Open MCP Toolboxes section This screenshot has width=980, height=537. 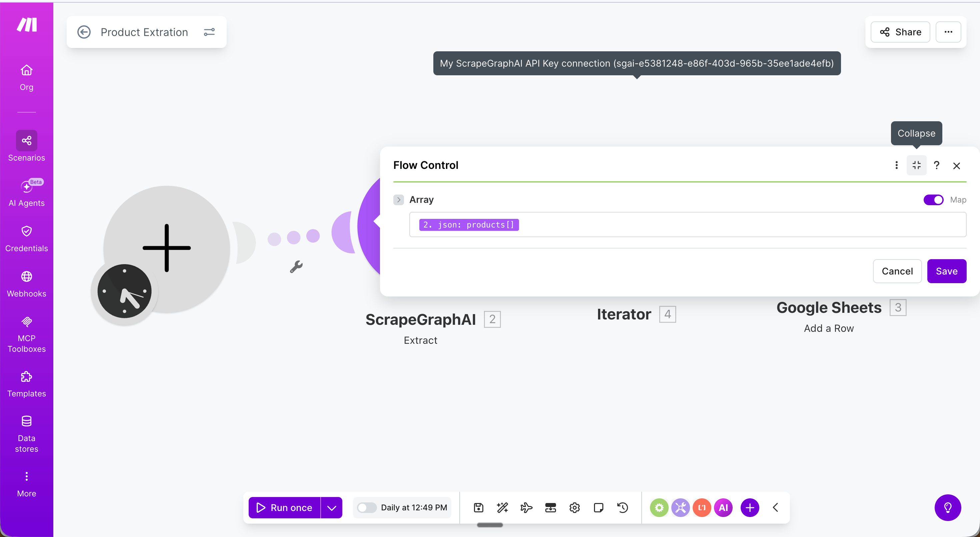click(27, 334)
